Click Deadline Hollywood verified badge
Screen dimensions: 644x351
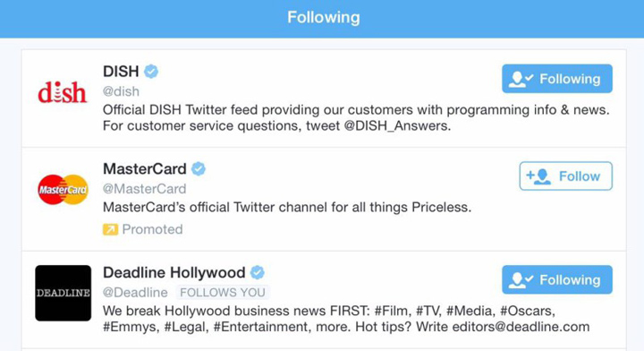(x=258, y=272)
